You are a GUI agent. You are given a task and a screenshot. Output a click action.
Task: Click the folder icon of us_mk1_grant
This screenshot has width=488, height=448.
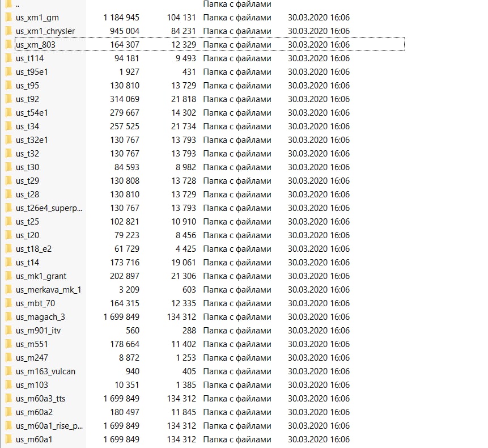(x=9, y=276)
